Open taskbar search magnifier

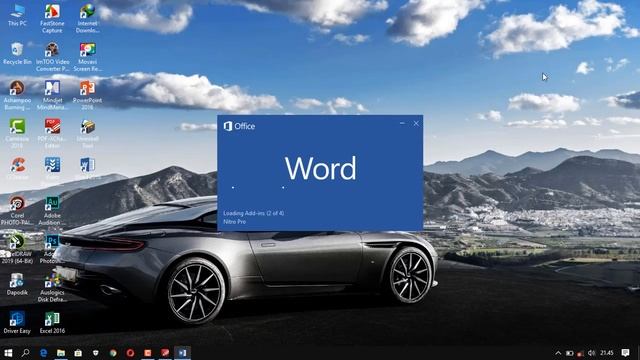click(26, 353)
